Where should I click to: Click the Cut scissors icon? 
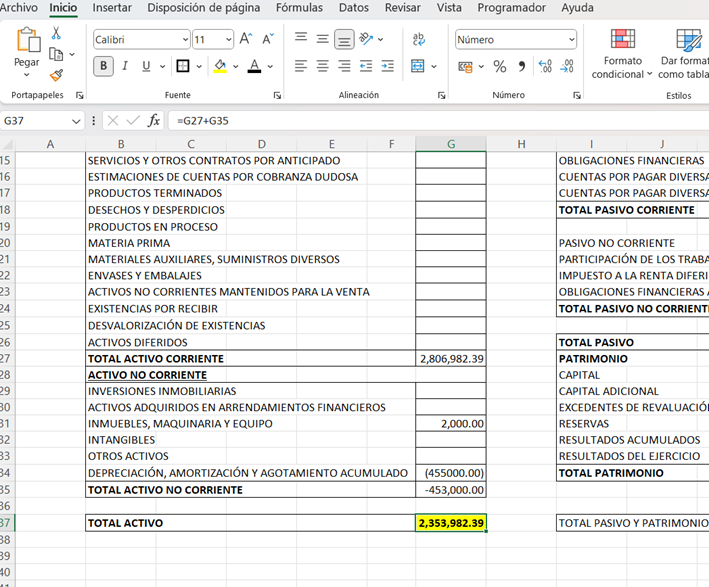coord(56,33)
